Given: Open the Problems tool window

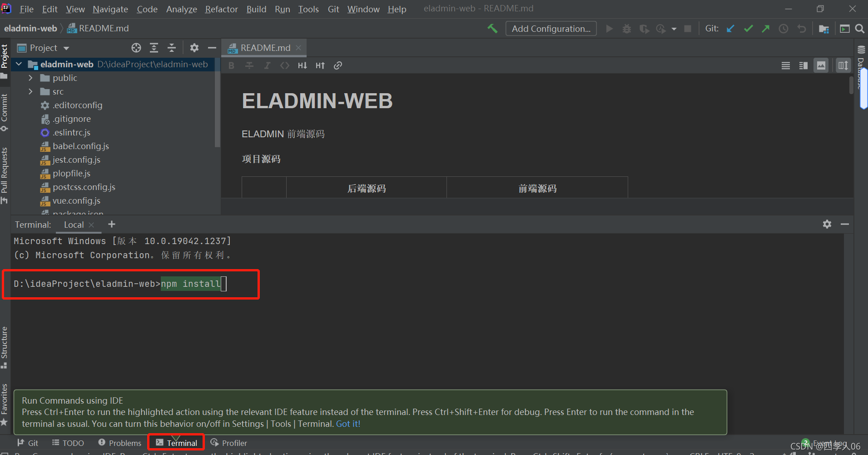Looking at the screenshot, I should 120,443.
